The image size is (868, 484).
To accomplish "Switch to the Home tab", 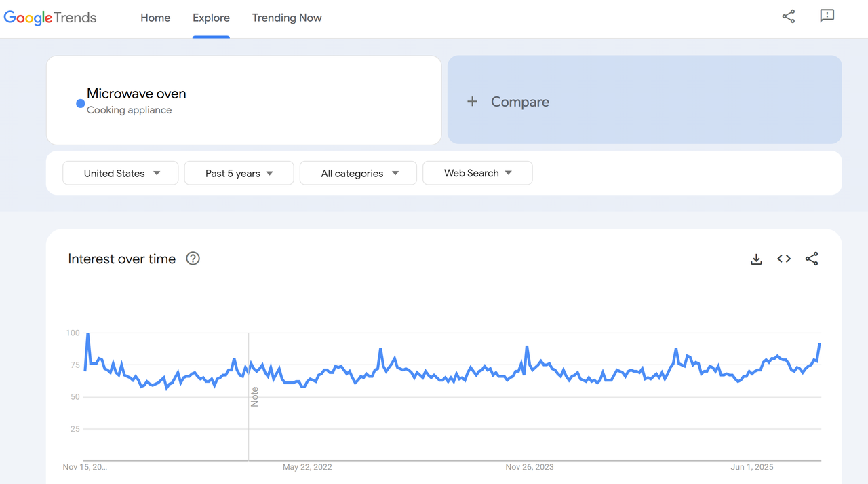I will click(155, 18).
